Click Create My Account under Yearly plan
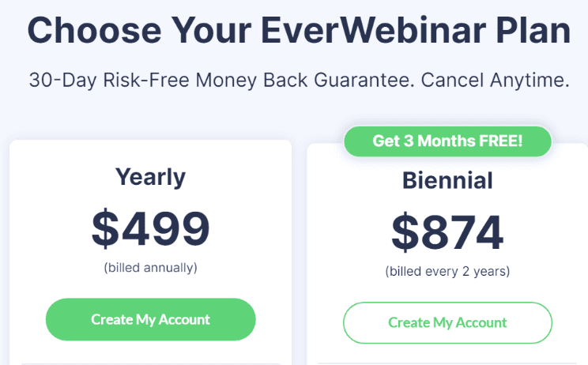The image size is (588, 365). [150, 319]
